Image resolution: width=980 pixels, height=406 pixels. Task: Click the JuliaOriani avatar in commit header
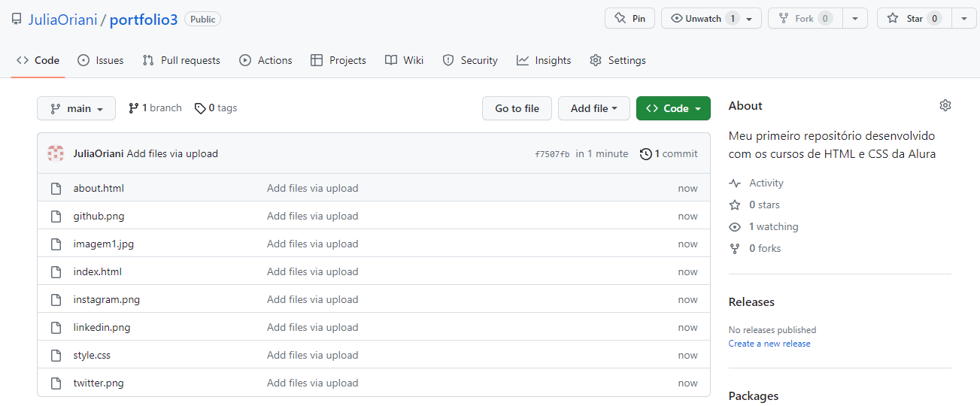pos(56,153)
